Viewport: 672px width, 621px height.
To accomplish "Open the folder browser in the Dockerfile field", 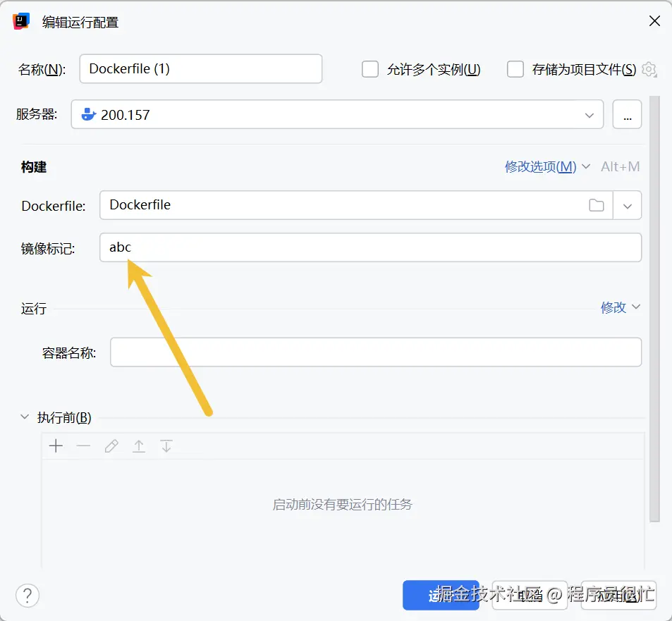I will 596,205.
